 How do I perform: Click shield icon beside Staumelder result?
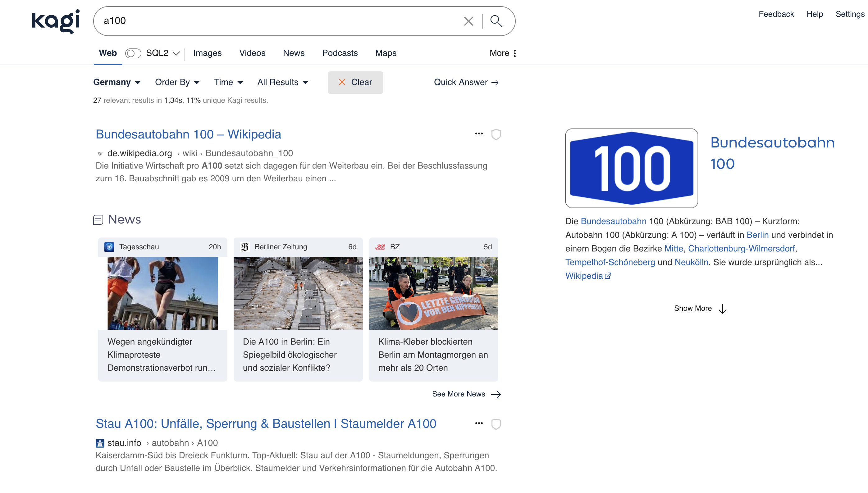click(x=496, y=424)
